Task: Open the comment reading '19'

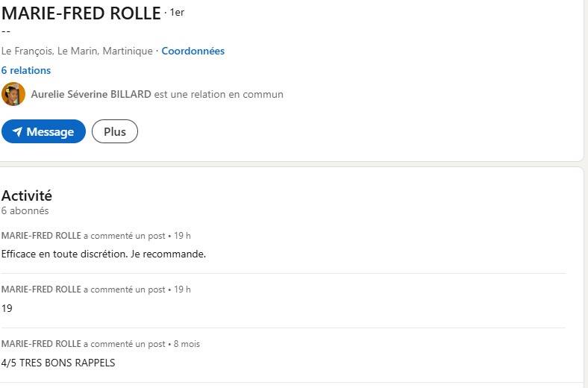Action: pos(7,308)
